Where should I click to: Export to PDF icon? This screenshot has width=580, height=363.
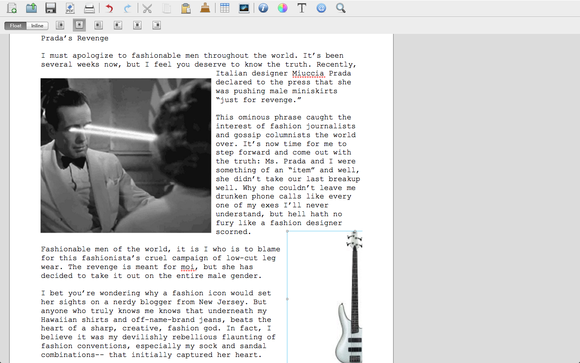[x=70, y=8]
